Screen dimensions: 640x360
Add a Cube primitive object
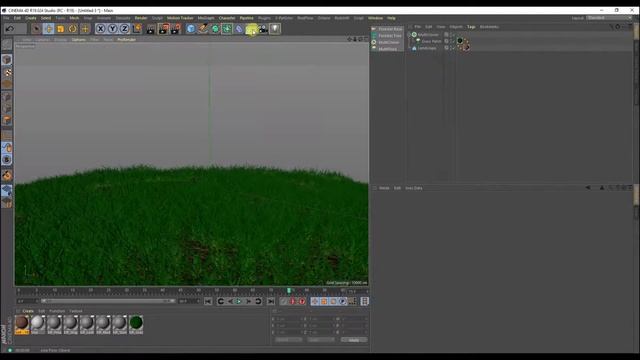click(191, 29)
